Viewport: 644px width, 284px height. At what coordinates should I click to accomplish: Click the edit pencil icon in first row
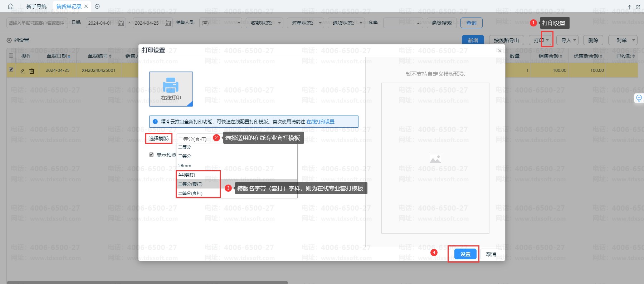coord(23,71)
